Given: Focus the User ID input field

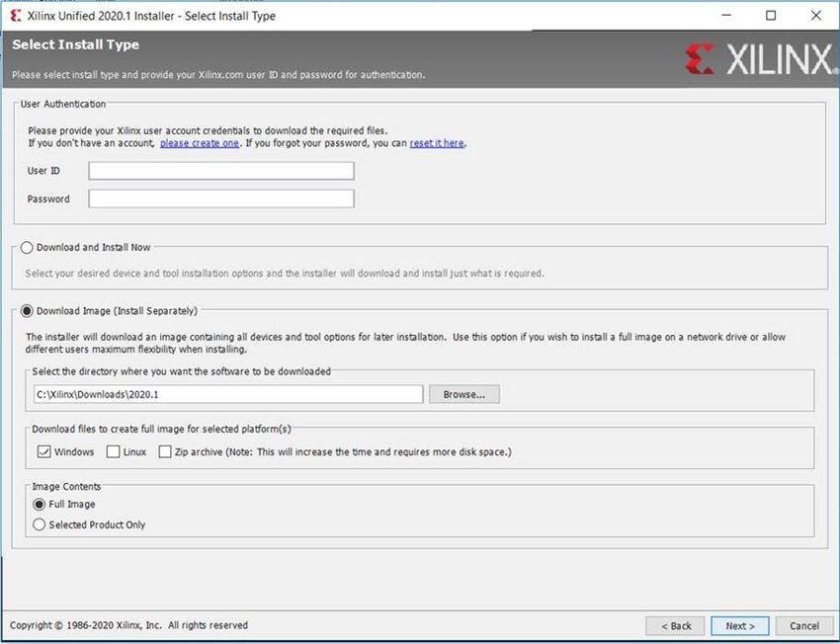Looking at the screenshot, I should 221,171.
